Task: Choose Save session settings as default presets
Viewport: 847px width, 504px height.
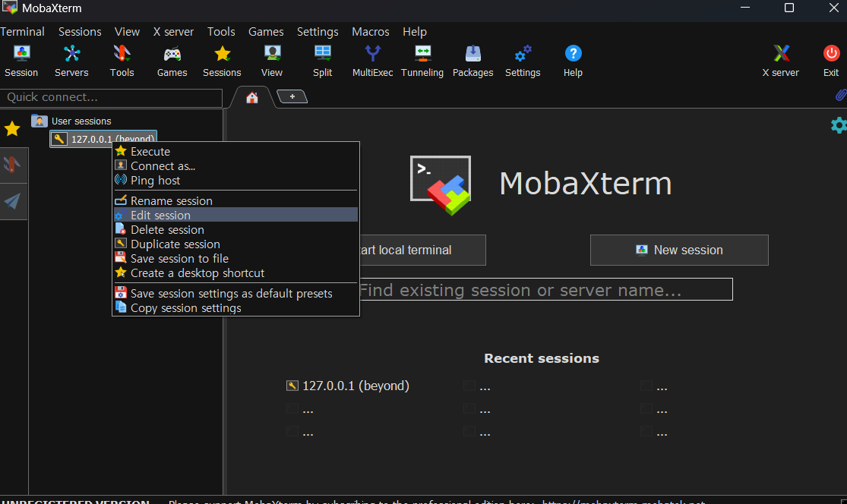Action: point(236,294)
